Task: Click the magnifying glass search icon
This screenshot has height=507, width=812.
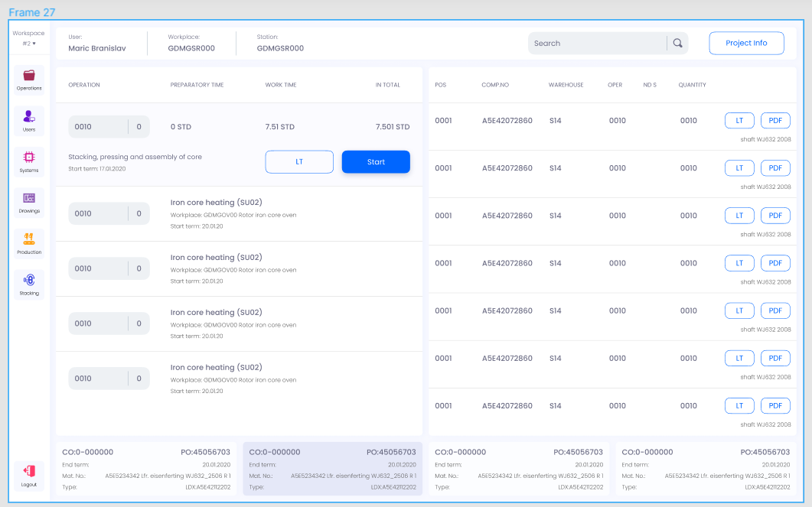Action: (677, 44)
